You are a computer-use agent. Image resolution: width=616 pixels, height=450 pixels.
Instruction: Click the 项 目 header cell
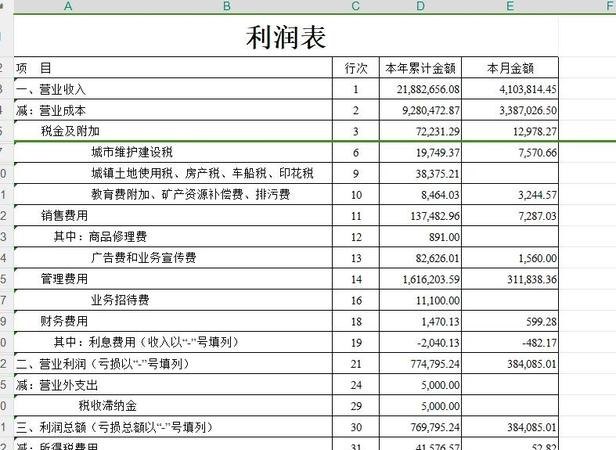[x=173, y=68]
